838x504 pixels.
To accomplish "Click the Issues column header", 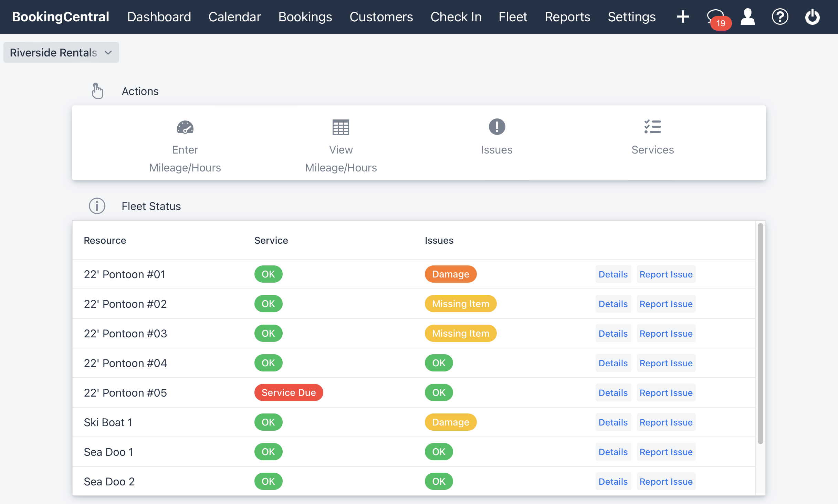I will click(439, 240).
